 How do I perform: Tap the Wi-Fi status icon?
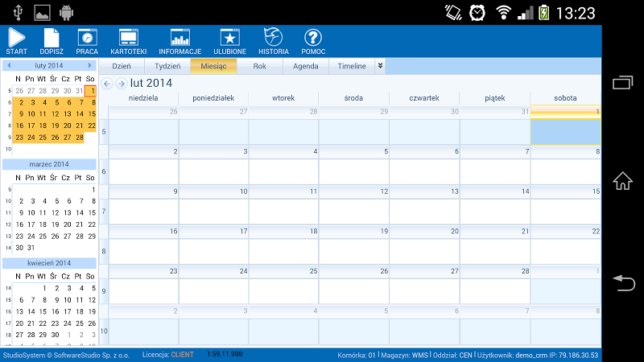(x=503, y=13)
